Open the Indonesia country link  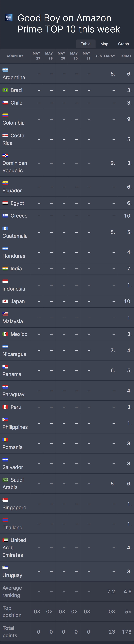click(14, 289)
